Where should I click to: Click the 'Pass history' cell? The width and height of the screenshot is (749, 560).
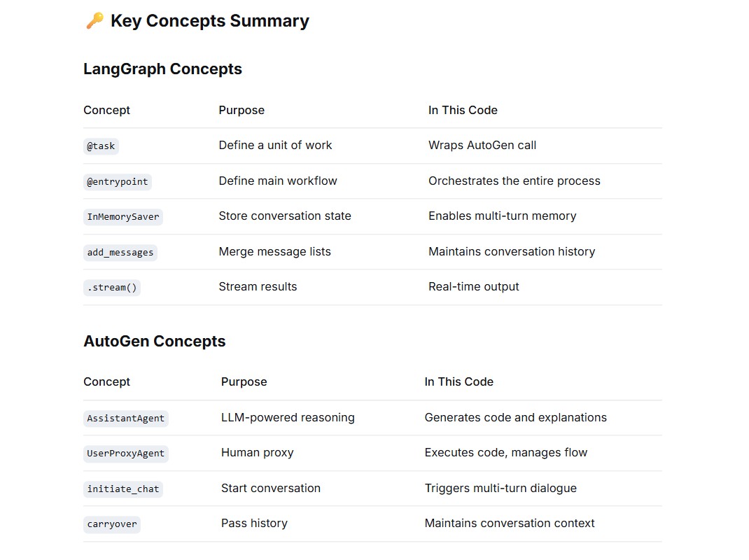click(255, 523)
